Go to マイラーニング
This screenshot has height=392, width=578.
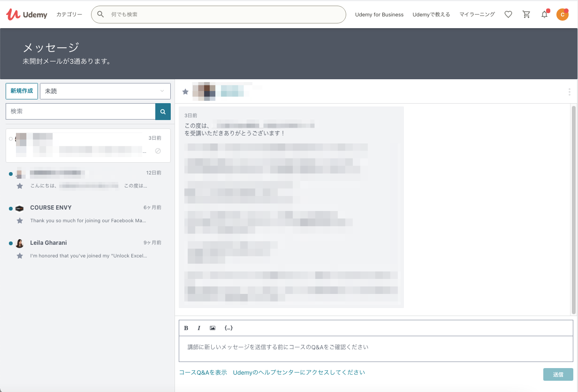477,15
